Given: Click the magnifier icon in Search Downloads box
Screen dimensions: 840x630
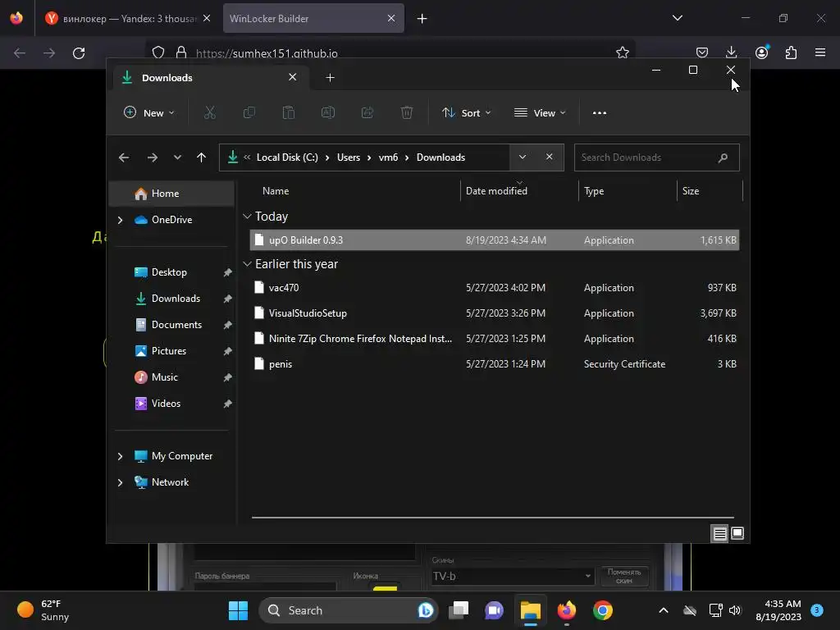Looking at the screenshot, I should pyautogui.click(x=723, y=157).
